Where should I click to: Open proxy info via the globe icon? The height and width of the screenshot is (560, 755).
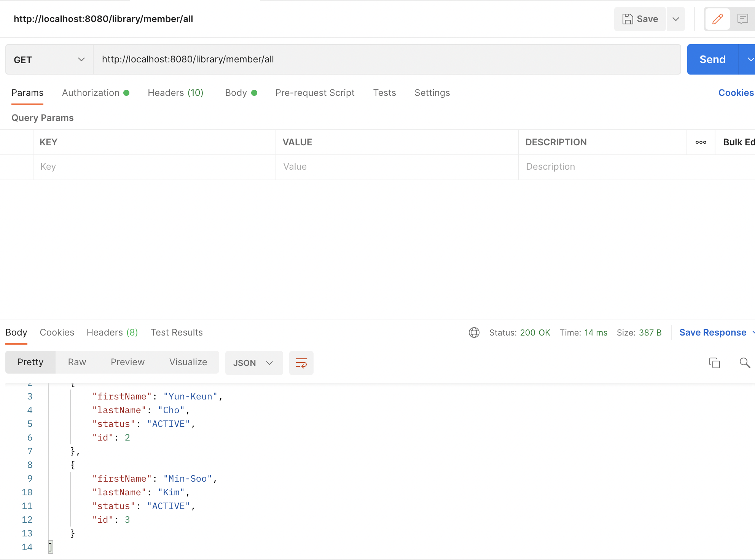tap(474, 332)
